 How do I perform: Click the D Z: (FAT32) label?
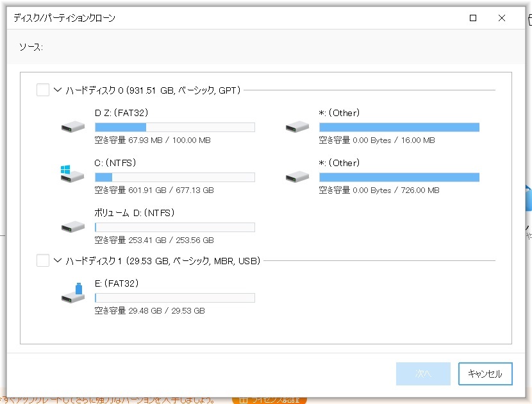[122, 113]
